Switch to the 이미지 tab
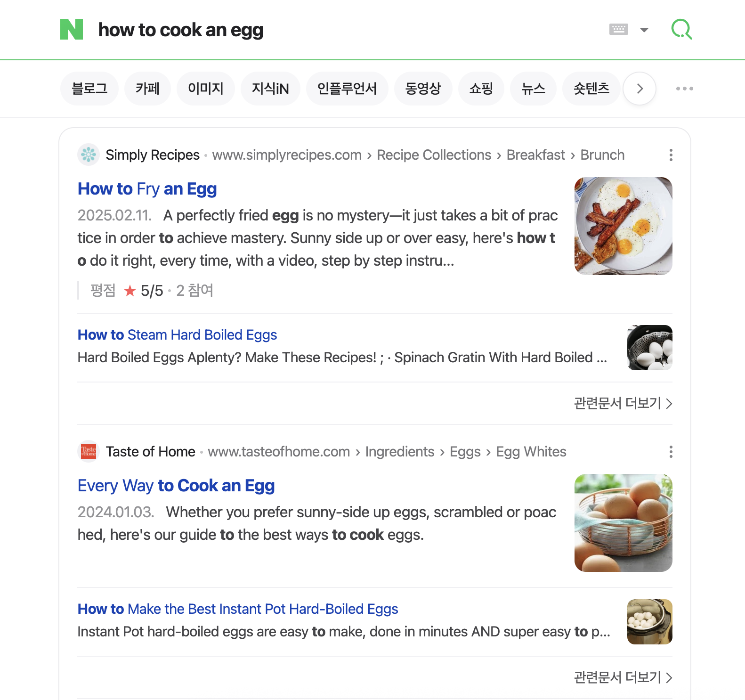Image resolution: width=745 pixels, height=700 pixels. [x=205, y=89]
